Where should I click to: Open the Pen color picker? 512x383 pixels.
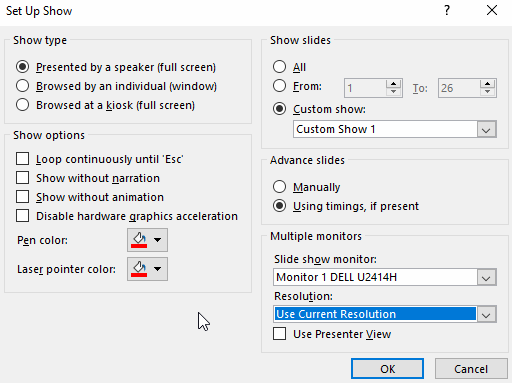pyautogui.click(x=147, y=240)
